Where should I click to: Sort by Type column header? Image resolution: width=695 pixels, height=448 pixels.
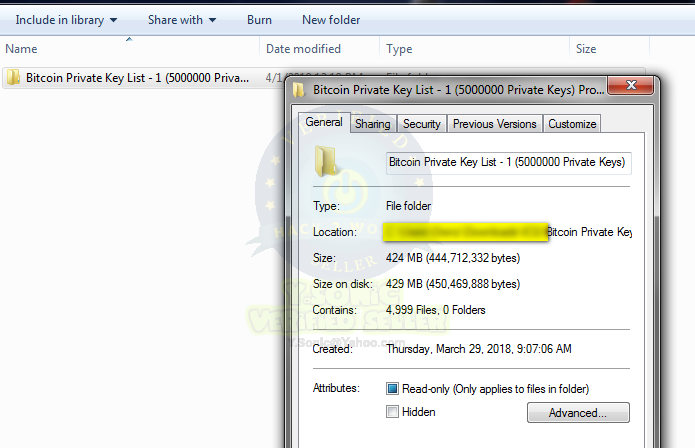[399, 49]
